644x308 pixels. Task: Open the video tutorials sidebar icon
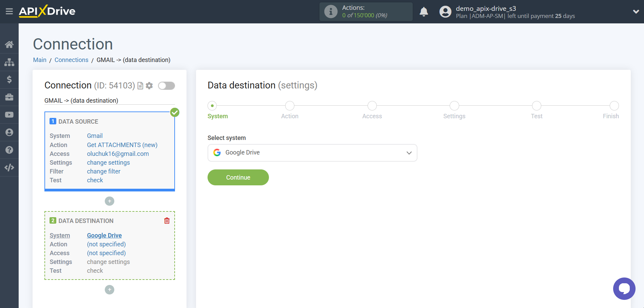(x=9, y=115)
